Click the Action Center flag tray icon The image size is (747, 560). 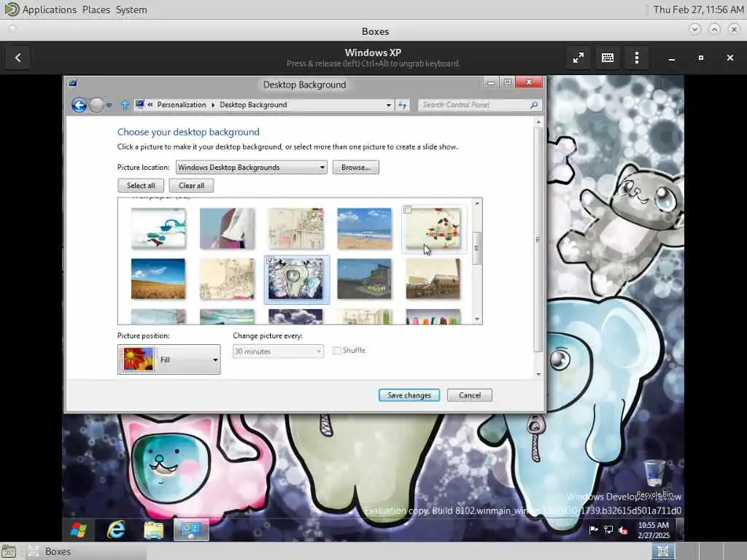point(594,530)
